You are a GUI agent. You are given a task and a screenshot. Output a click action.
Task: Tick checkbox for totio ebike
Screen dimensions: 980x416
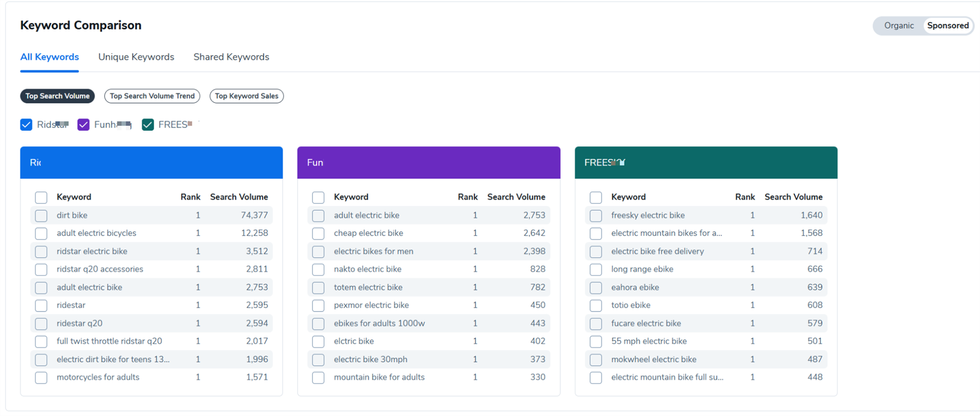(x=596, y=306)
